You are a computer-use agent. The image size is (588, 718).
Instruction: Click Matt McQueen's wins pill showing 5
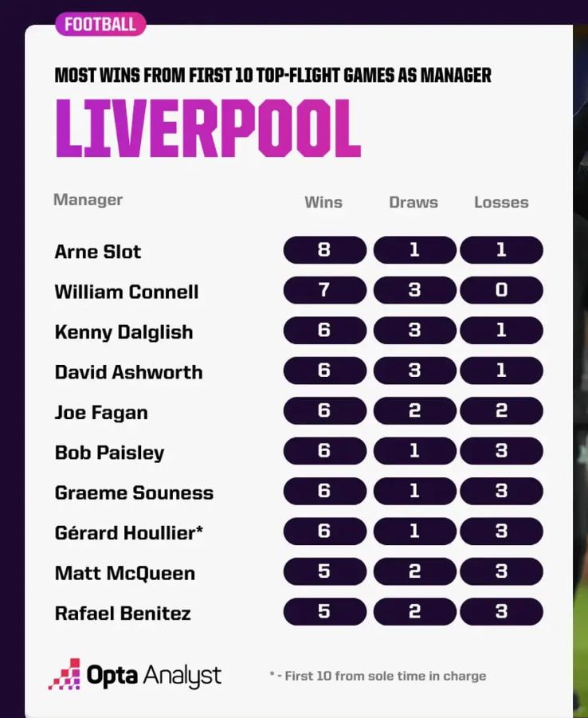pyautogui.click(x=325, y=571)
